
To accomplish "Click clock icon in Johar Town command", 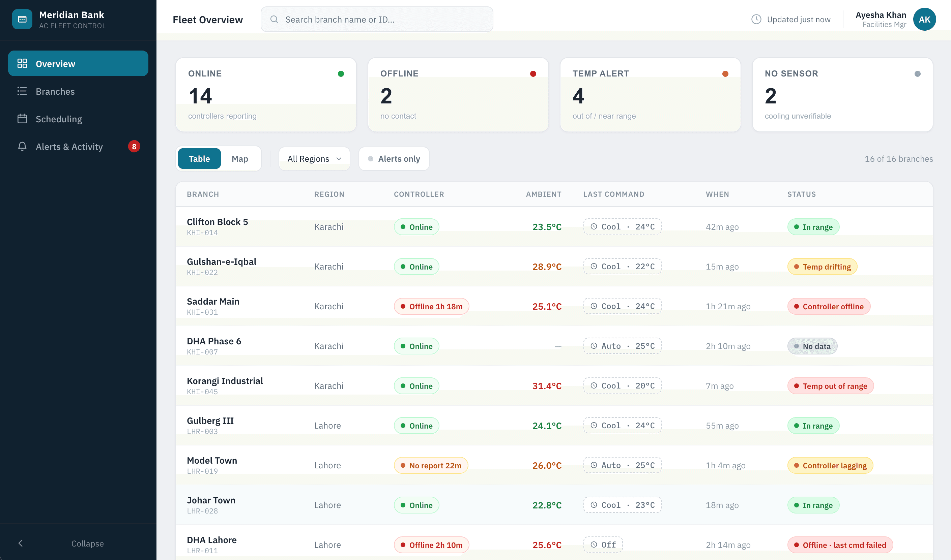I will (x=594, y=505).
